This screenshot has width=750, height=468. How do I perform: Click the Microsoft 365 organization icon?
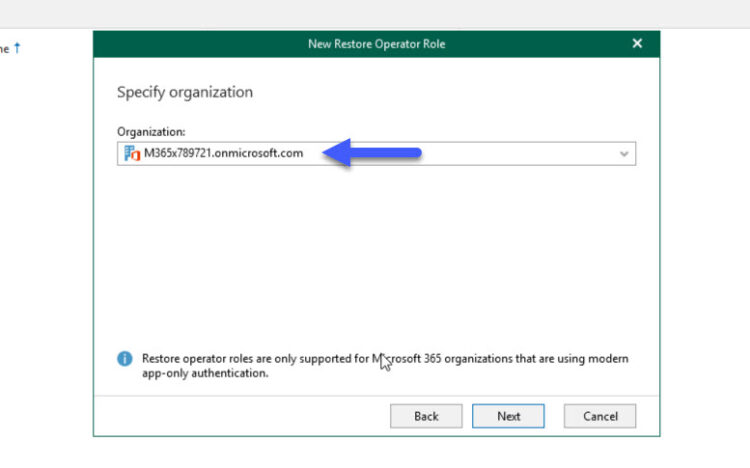(132, 153)
